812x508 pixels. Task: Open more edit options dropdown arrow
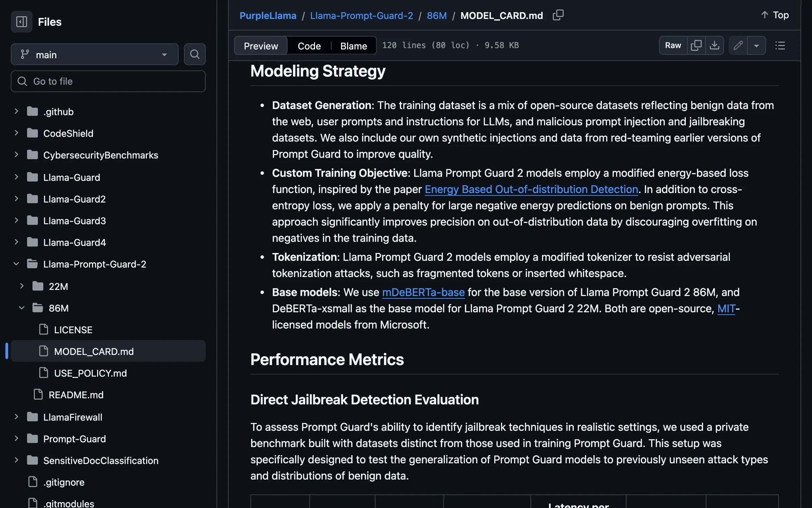pyautogui.click(x=757, y=45)
